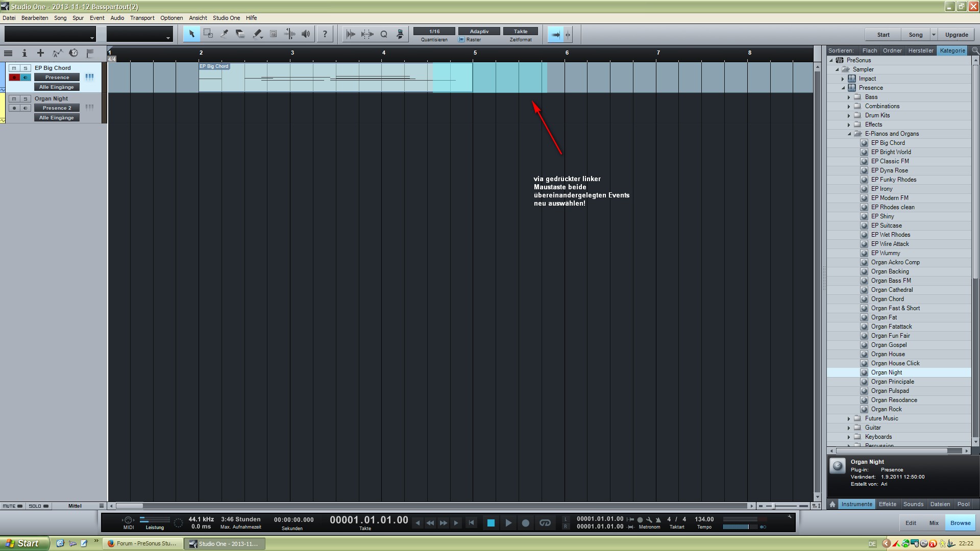Expand the Future Music folder
Image resolution: width=980 pixels, height=551 pixels.
pyautogui.click(x=849, y=418)
